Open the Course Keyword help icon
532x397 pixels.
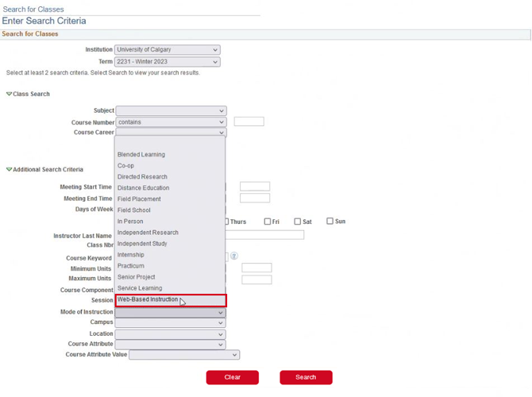tap(234, 256)
